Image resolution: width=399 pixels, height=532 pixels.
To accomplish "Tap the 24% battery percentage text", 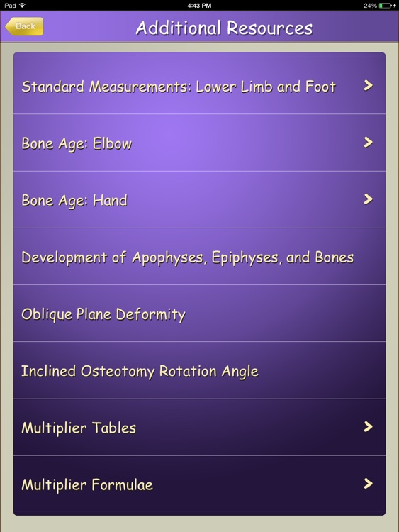I will (370, 6).
